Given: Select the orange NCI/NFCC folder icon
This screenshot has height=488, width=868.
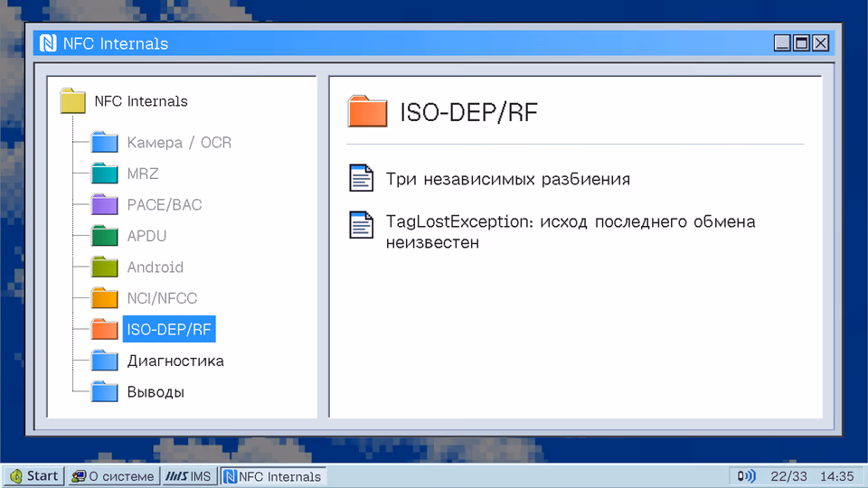Looking at the screenshot, I should pos(105,297).
